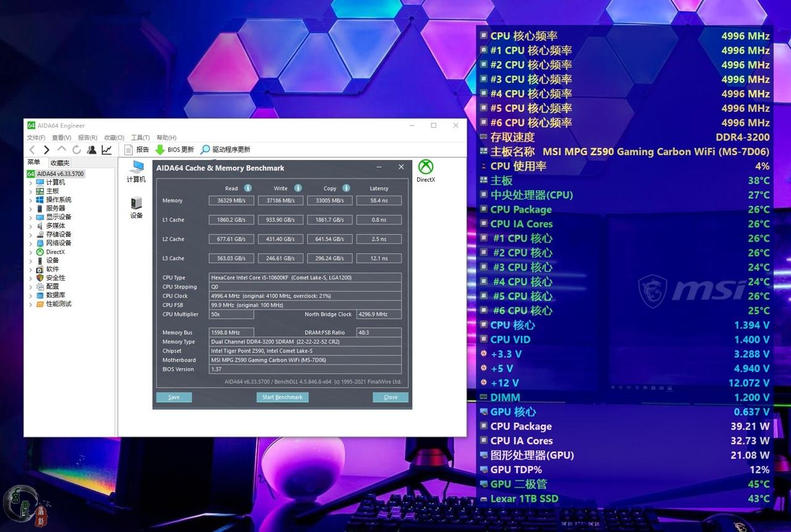Image resolution: width=791 pixels, height=532 pixels.
Task: Click 存取速度 DDR4-3200 row in sensor panel
Action: point(625,137)
